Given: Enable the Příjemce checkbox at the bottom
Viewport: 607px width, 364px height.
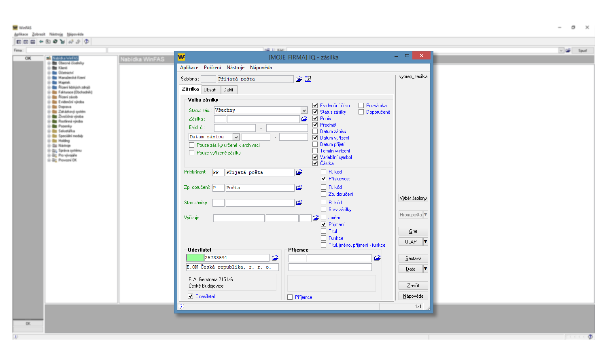Looking at the screenshot, I should [290, 297].
